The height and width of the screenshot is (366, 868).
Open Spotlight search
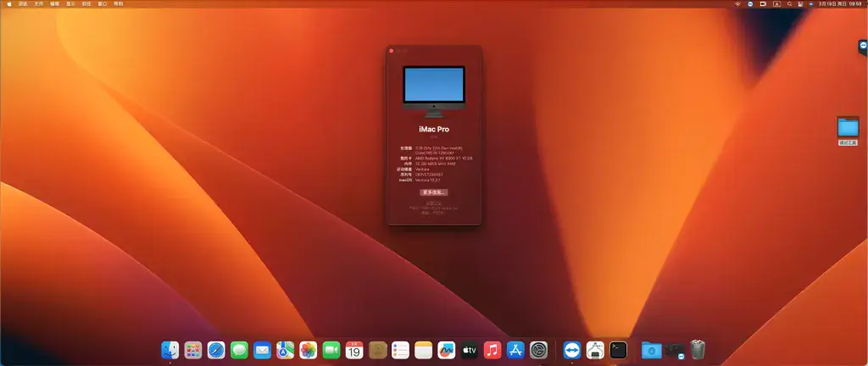(x=789, y=4)
